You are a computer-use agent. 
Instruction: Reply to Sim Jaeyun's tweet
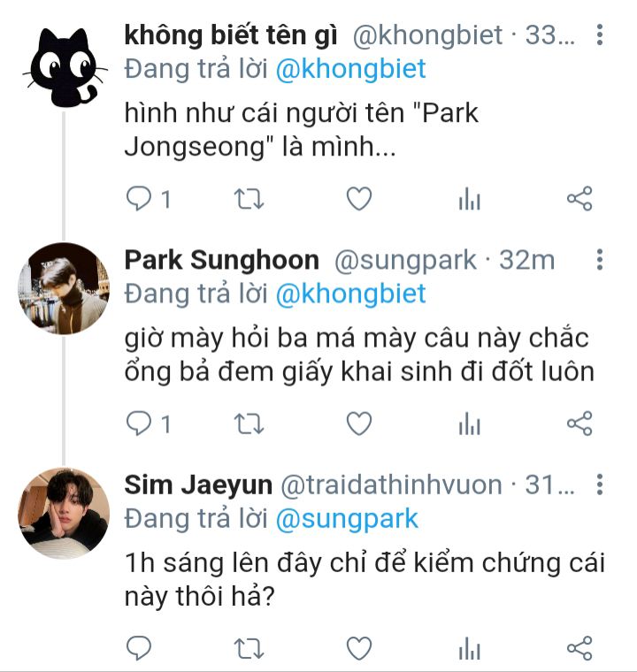pyautogui.click(x=140, y=649)
